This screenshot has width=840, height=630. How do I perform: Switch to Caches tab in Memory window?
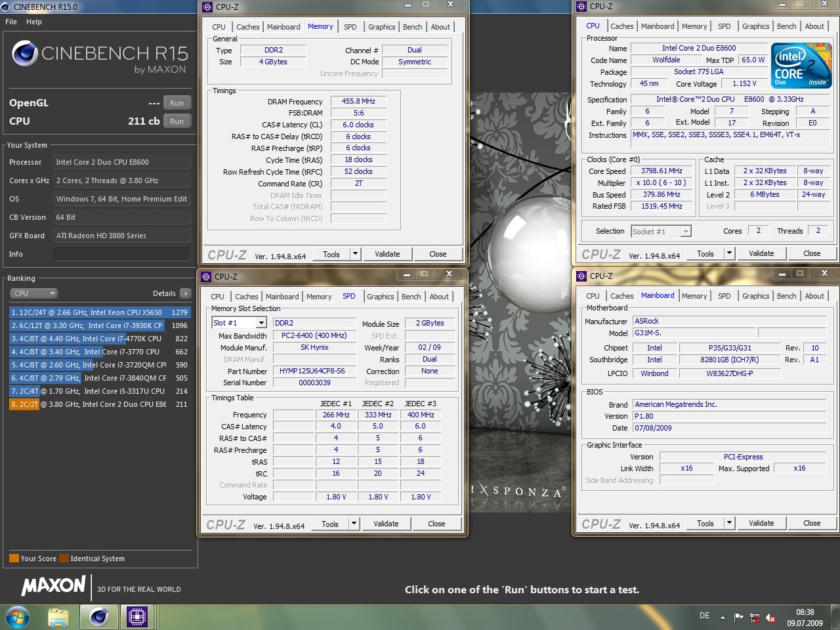(x=248, y=27)
